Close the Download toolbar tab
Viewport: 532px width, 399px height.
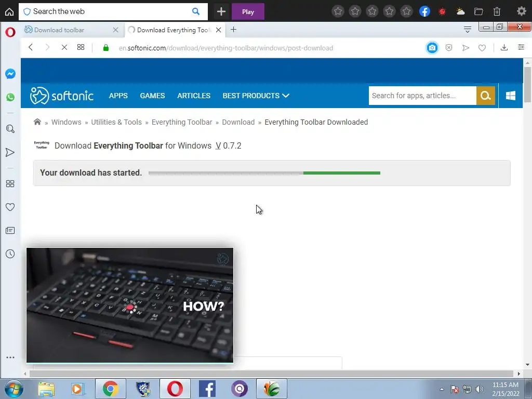pyautogui.click(x=116, y=30)
